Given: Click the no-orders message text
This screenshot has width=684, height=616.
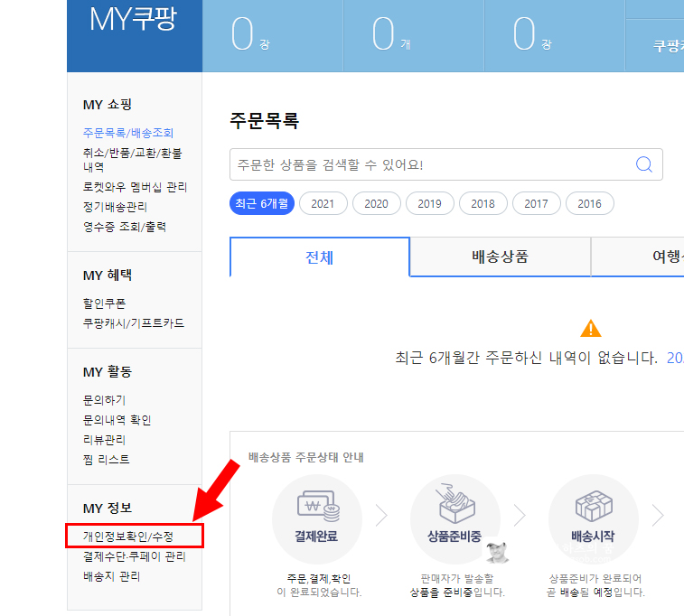Looking at the screenshot, I should [x=526, y=358].
